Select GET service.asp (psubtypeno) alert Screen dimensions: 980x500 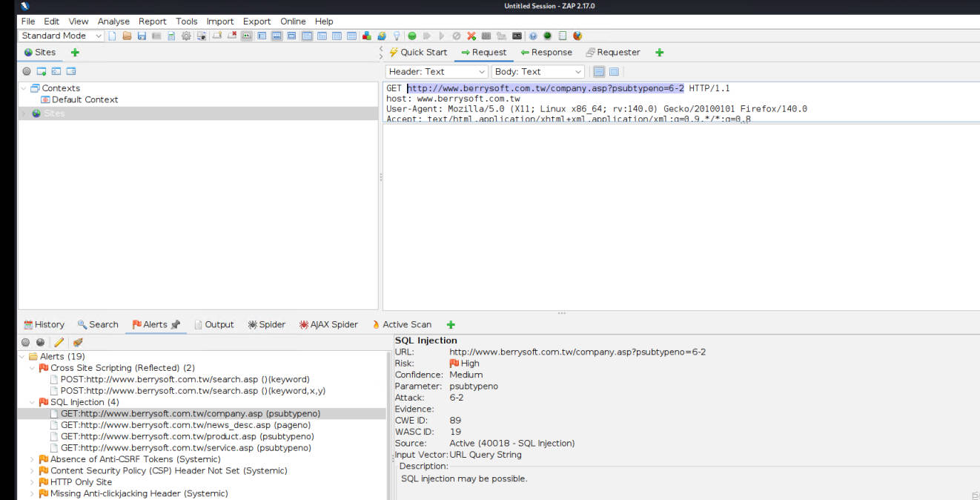pos(180,448)
